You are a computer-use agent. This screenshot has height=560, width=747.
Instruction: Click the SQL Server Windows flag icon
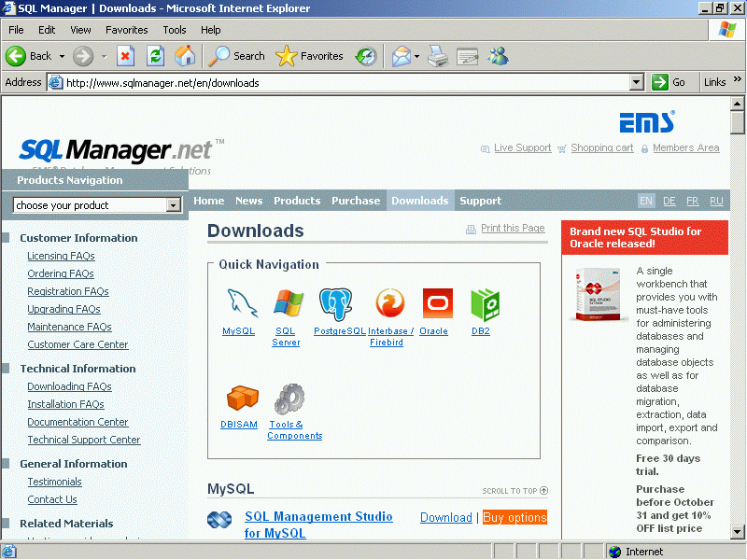(x=289, y=302)
